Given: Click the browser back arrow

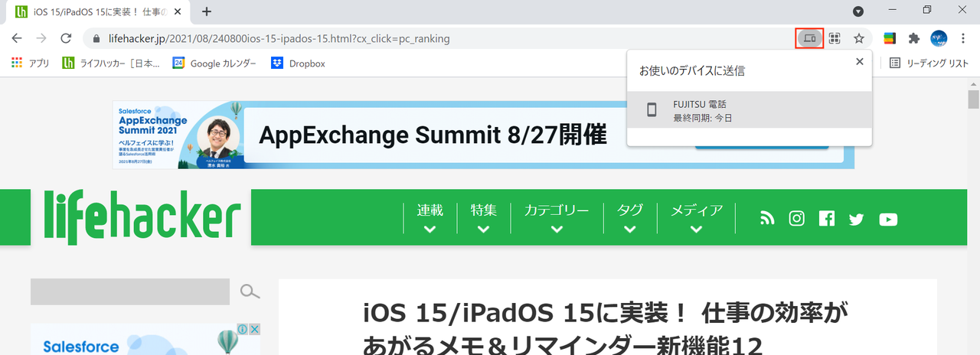Looking at the screenshot, I should click(17, 38).
